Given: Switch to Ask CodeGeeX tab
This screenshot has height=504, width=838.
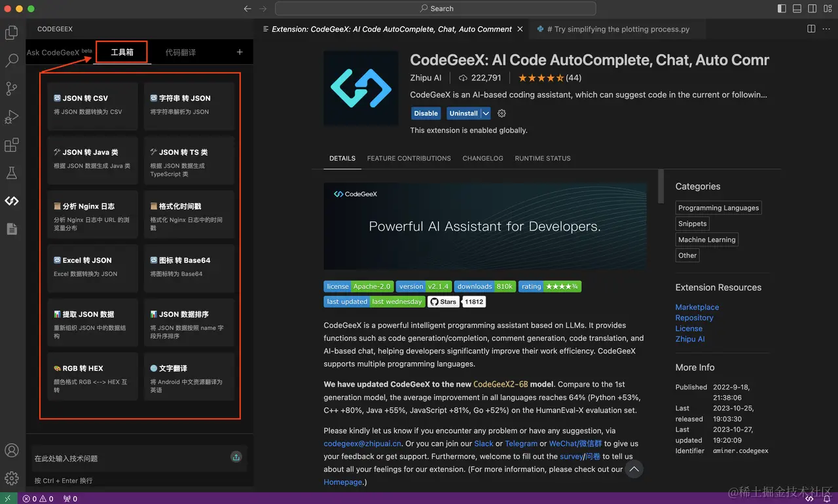Looking at the screenshot, I should tap(59, 52).
